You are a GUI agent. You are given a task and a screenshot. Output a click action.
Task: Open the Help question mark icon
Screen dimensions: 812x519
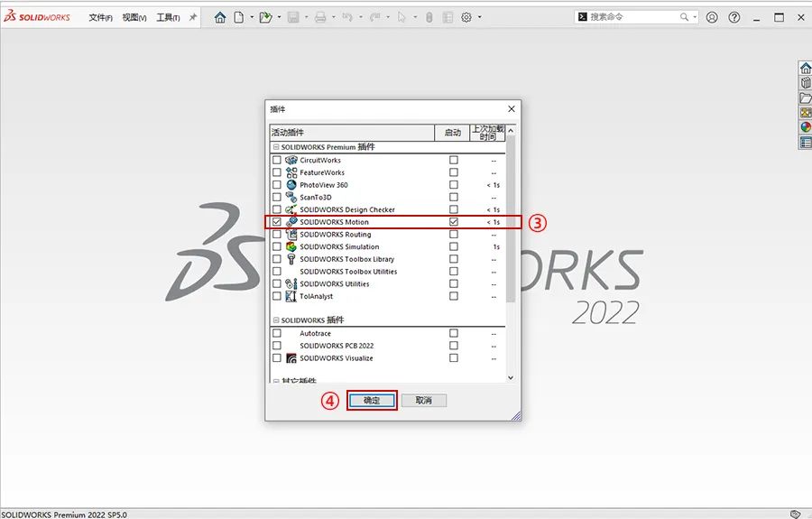734,18
